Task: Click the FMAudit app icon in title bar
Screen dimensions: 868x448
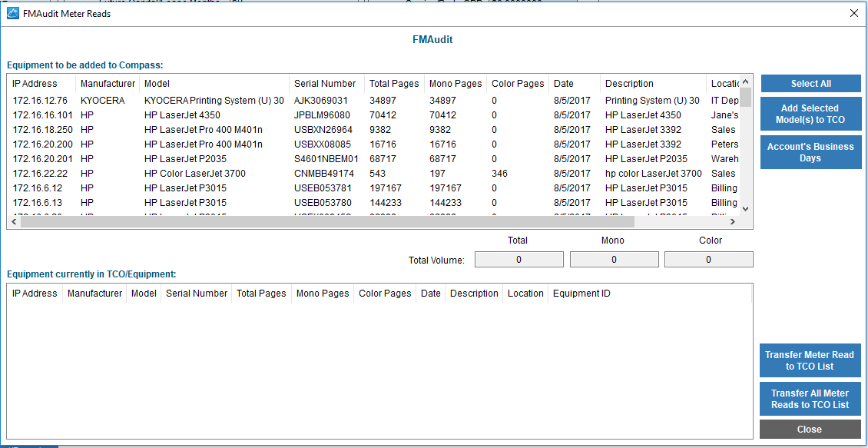Action: pyautogui.click(x=12, y=14)
